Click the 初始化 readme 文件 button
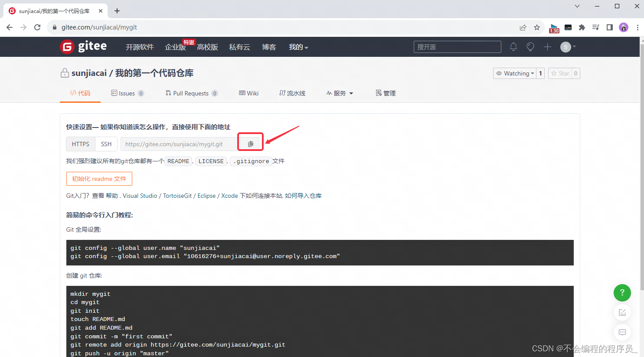This screenshot has width=644, height=357. coord(99,179)
